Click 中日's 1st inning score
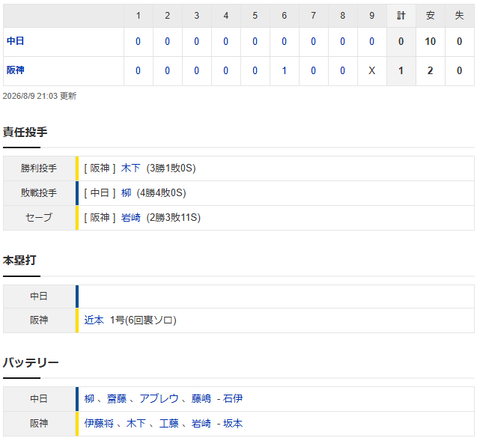 (138, 41)
